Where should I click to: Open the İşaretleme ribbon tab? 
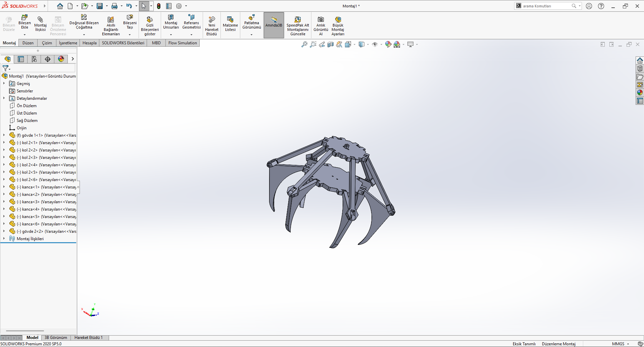pyautogui.click(x=68, y=43)
